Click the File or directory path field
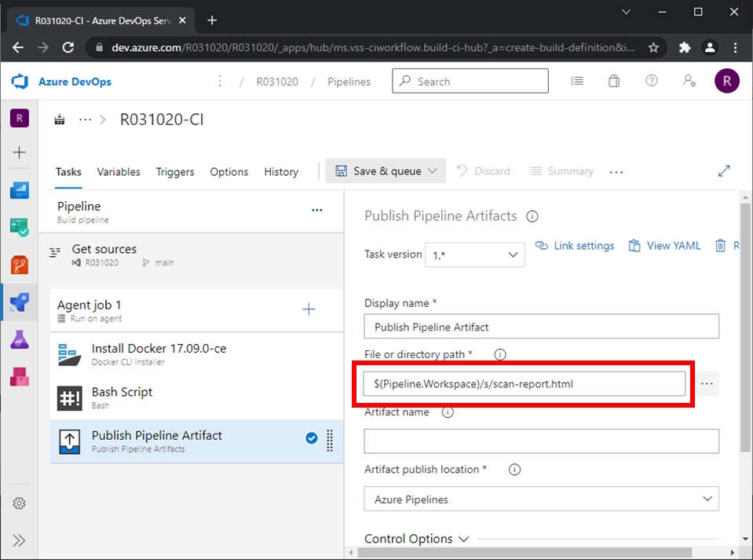The height and width of the screenshot is (560, 753). (524, 384)
